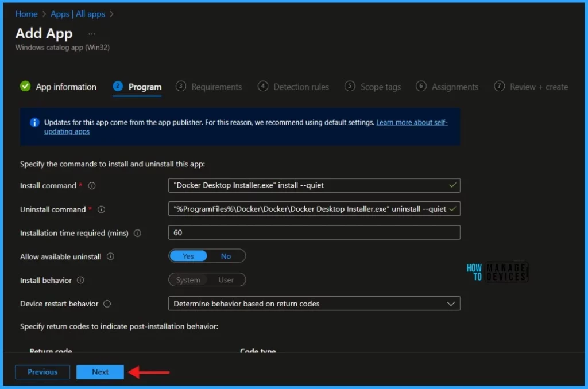Click the step 2 circle for Program

118,86
